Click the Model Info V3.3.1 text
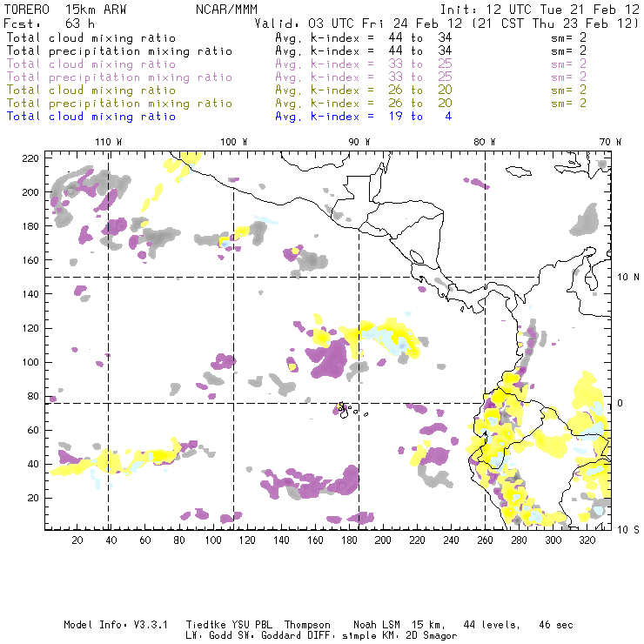 coord(116,625)
